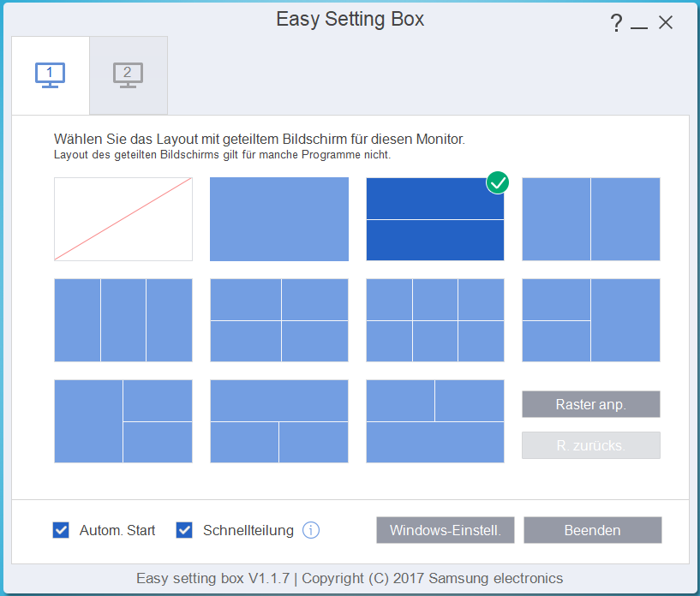The image size is (700, 596).
Task: Toggle the Schnellteilung checkbox
Action: tap(184, 530)
